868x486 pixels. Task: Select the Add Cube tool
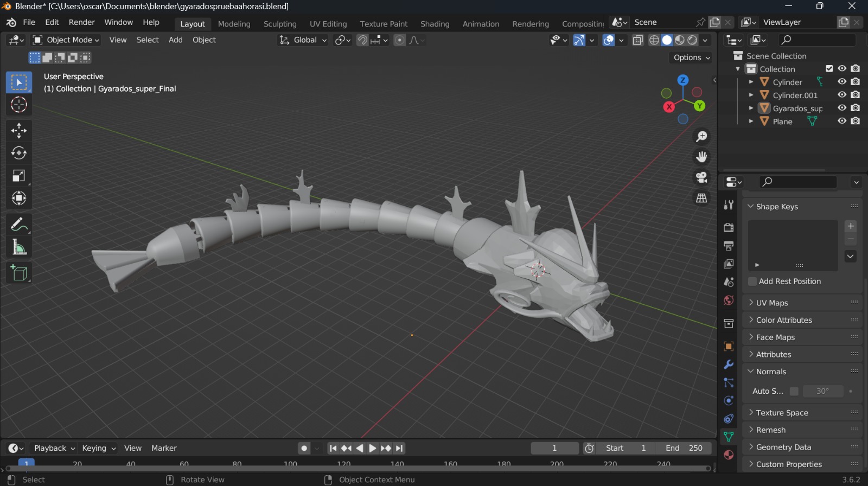tap(19, 273)
